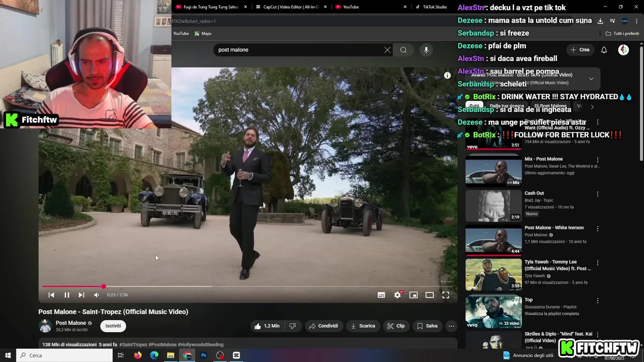Open options for the Tyla Yaweh Tommy Lee video

[598, 262]
